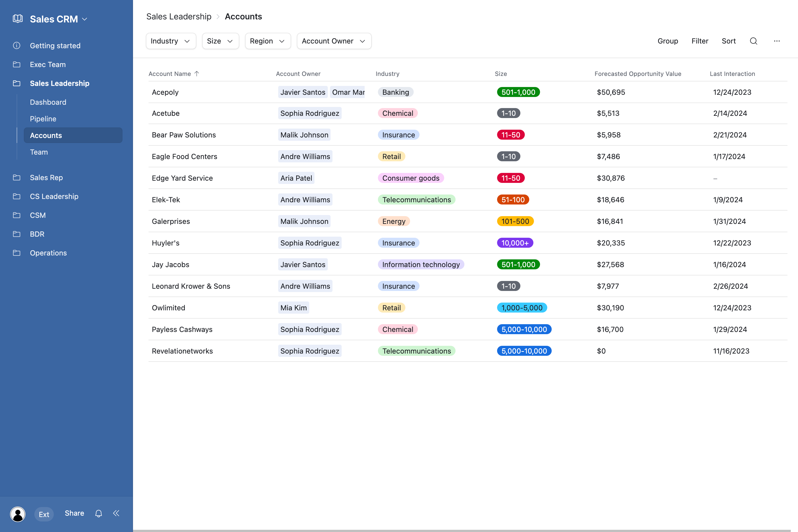Open the Industry filter dropdown

click(171, 41)
